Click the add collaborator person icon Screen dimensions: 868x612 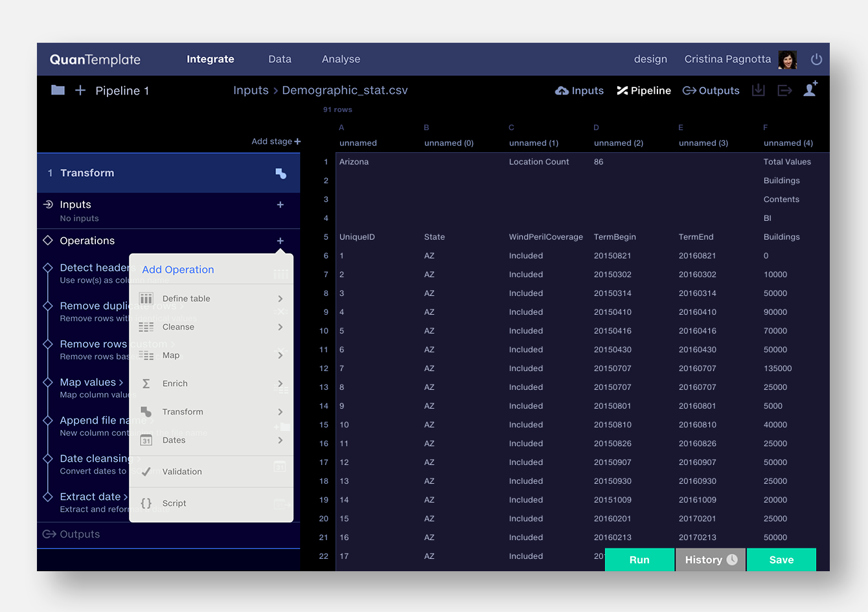(x=810, y=90)
